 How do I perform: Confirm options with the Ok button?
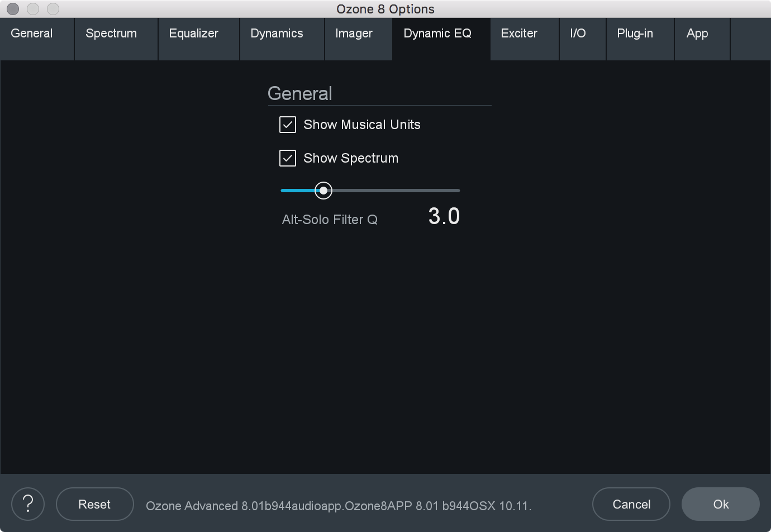tap(721, 504)
